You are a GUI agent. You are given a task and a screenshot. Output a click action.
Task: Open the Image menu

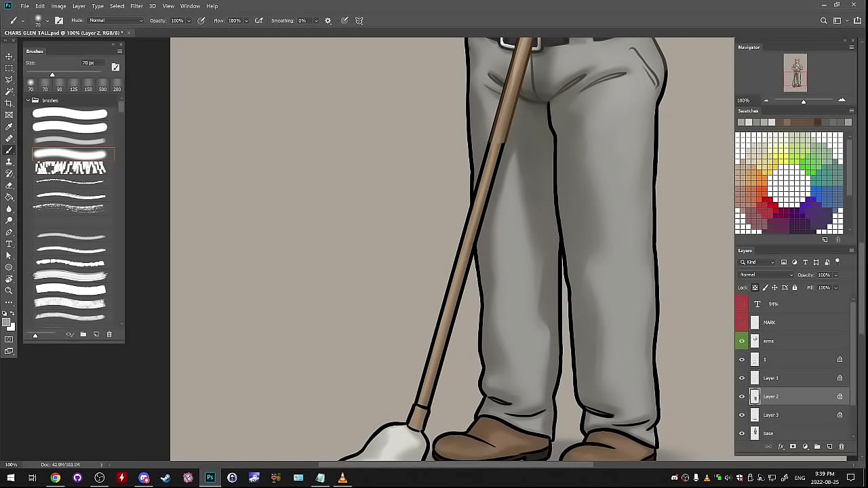pyautogui.click(x=59, y=6)
